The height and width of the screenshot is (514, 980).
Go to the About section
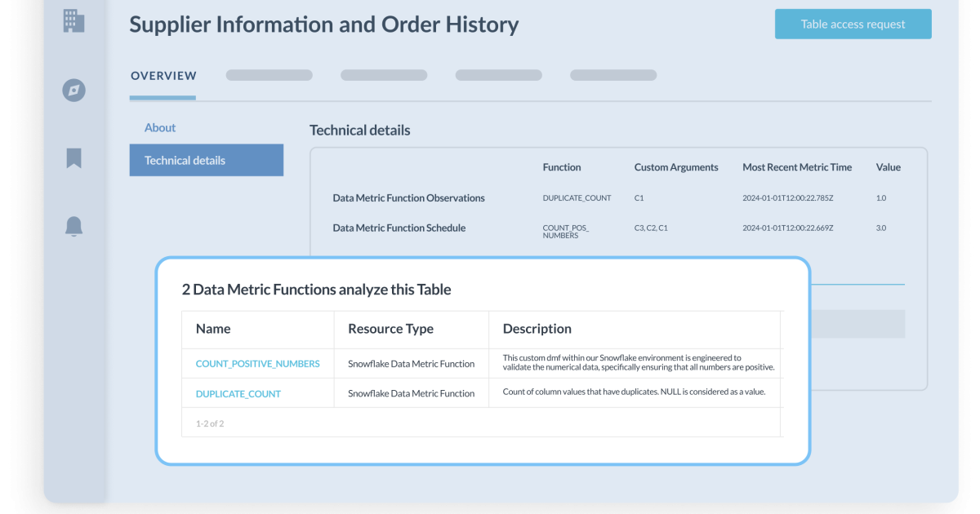coord(160,128)
